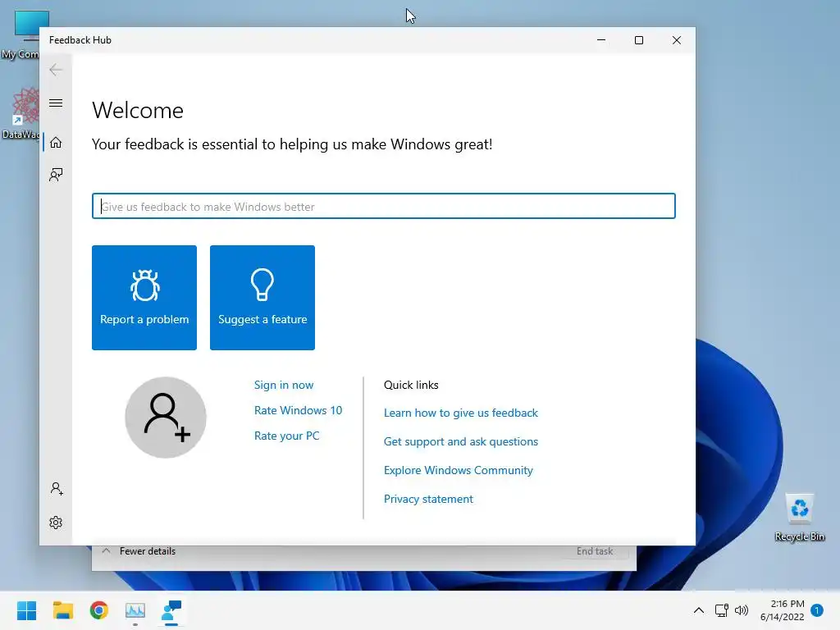Switch to Task Manager taskbar icon

tap(135, 610)
